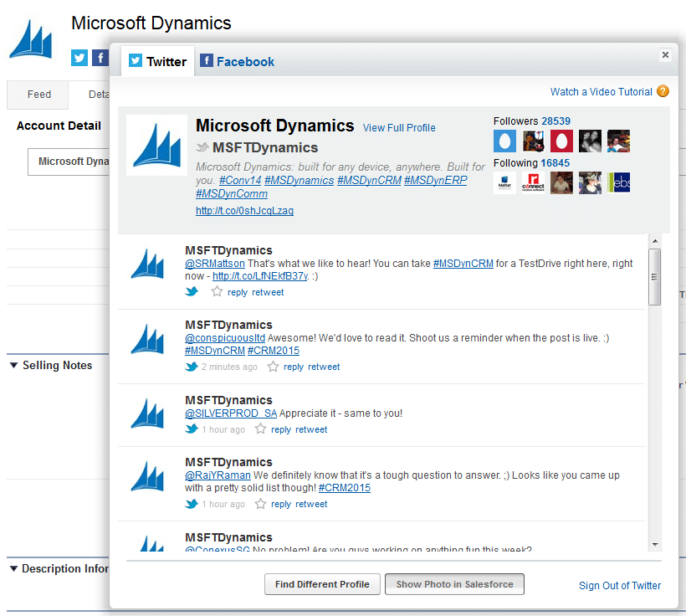Open the help icon next to Watch a Video Tutorial
This screenshot has width=686, height=616.
[662, 91]
